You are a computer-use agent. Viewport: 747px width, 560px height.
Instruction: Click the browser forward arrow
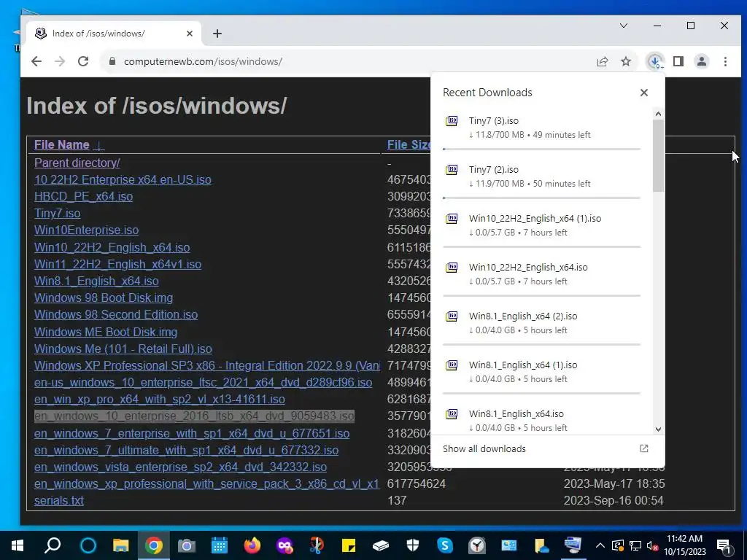point(60,61)
